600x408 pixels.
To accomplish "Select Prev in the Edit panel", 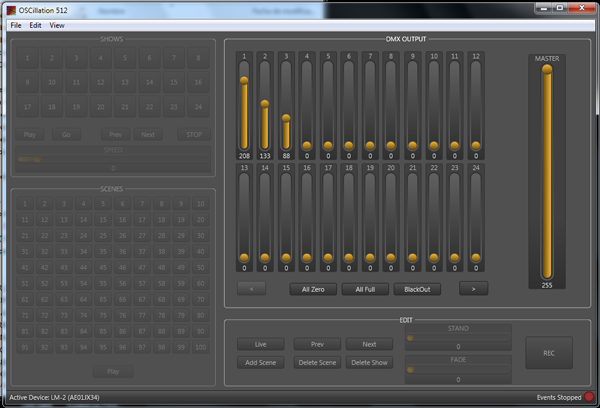I will 315,344.
